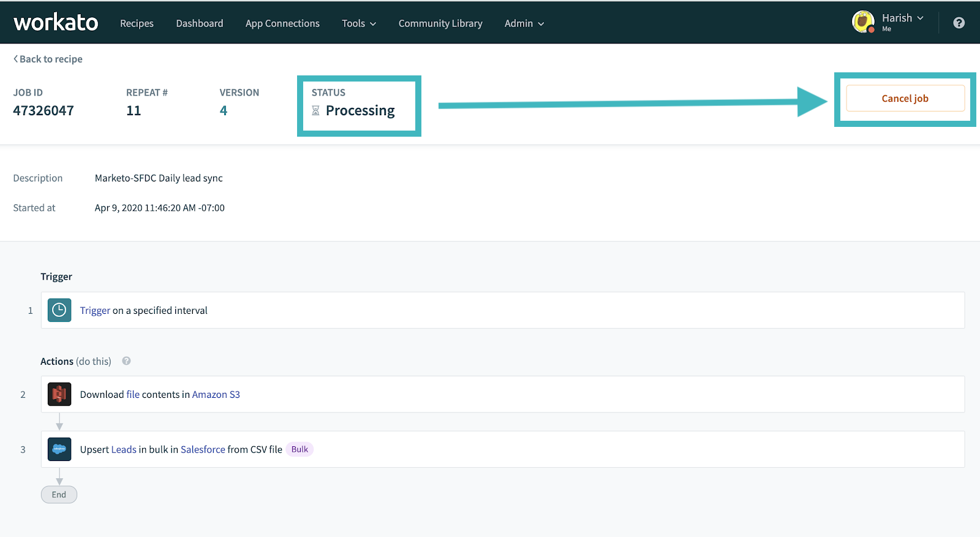Click the Salesforce link in step 3
This screenshot has height=537, width=980.
(203, 449)
